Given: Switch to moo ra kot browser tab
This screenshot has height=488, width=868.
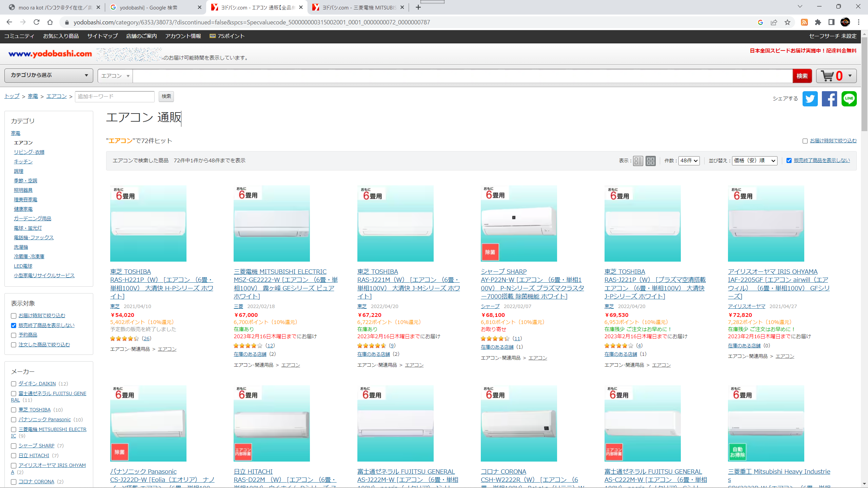Looking at the screenshot, I should pyautogui.click(x=54, y=7).
